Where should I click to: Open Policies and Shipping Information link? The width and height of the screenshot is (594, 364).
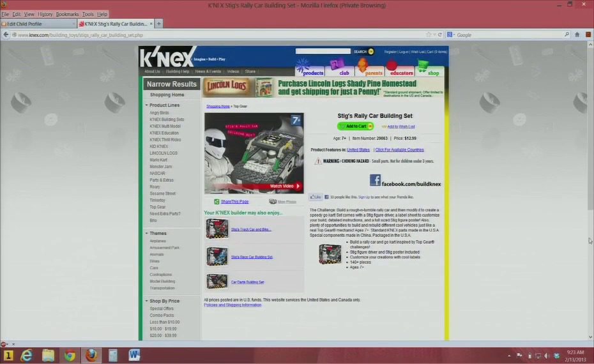click(232, 305)
